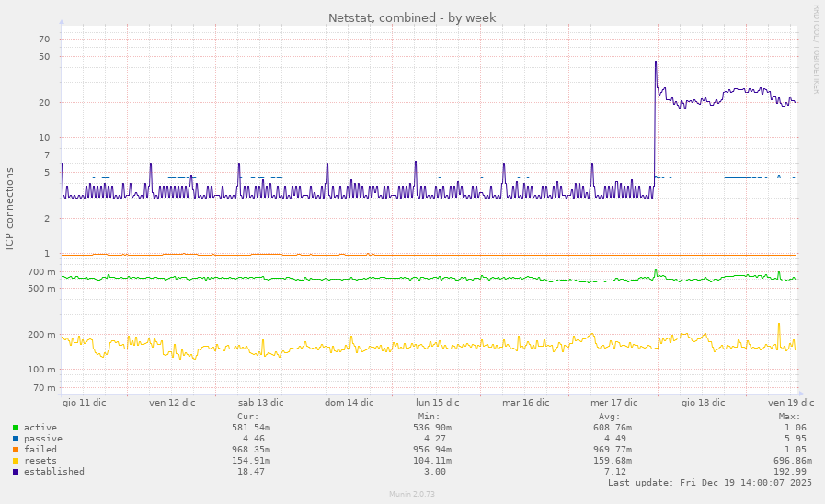Screen dimensions: 825x504
Task: Click the 'dom 14 dic' date label
Action: [x=349, y=403]
